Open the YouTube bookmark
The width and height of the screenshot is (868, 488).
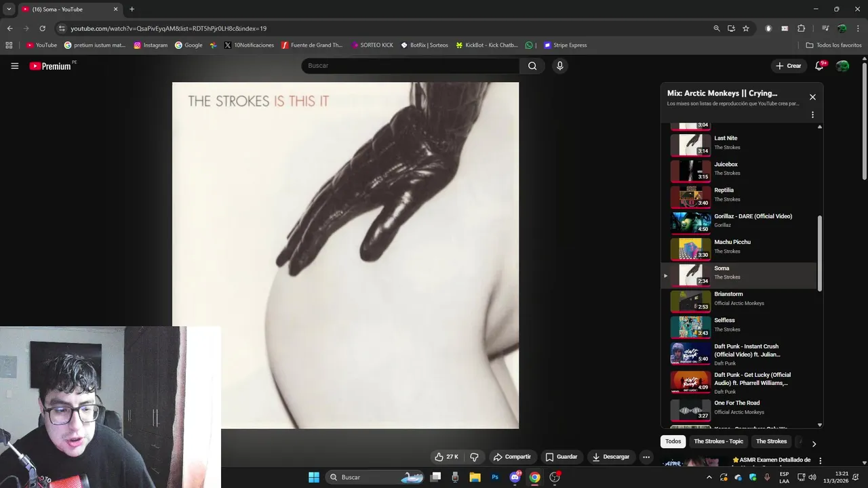click(41, 45)
